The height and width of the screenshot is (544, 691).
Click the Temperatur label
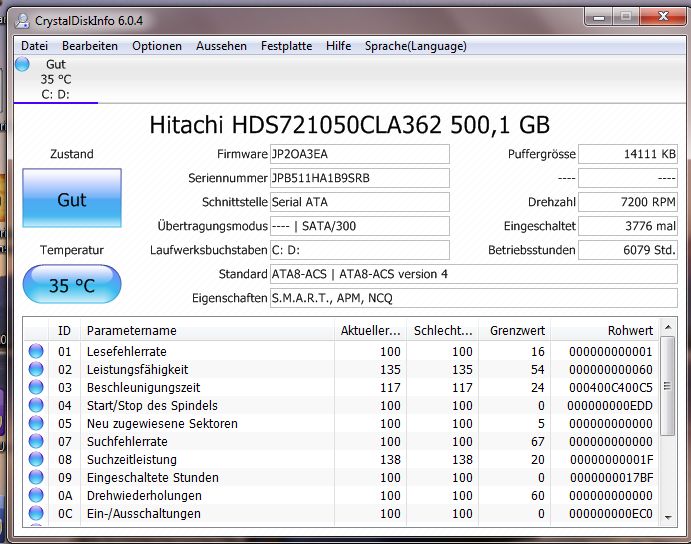click(x=72, y=250)
